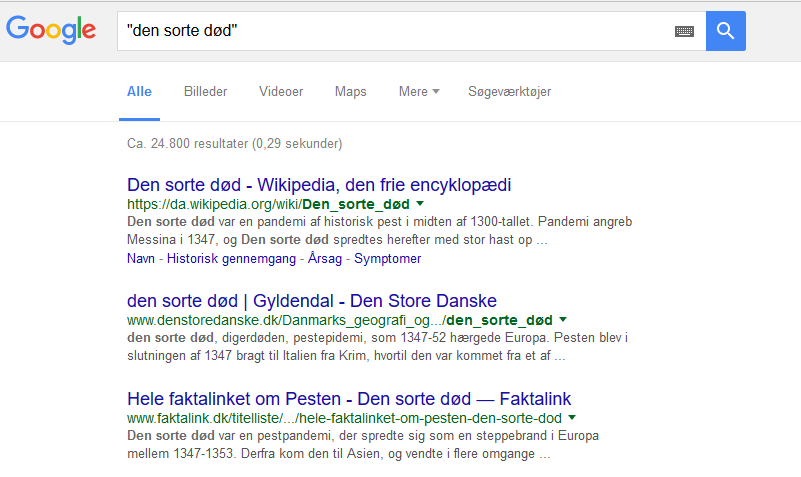The height and width of the screenshot is (477, 801).
Task: Open the Årsag sitelink
Action: (x=324, y=258)
